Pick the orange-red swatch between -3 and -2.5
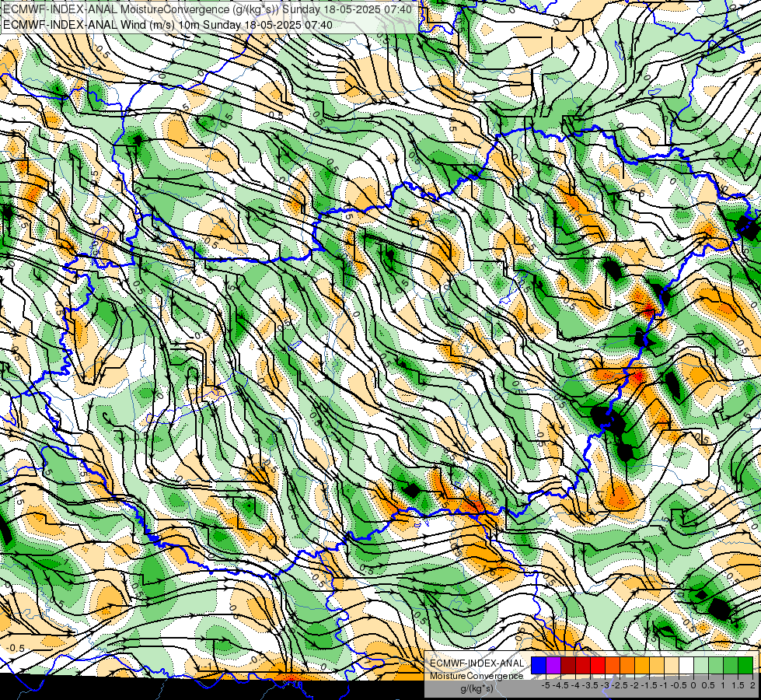Viewport: 761px width, 700px height. click(x=613, y=666)
